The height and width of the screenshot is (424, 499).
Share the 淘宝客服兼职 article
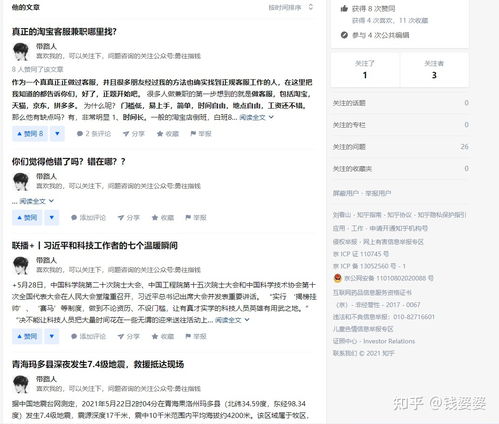[134, 134]
